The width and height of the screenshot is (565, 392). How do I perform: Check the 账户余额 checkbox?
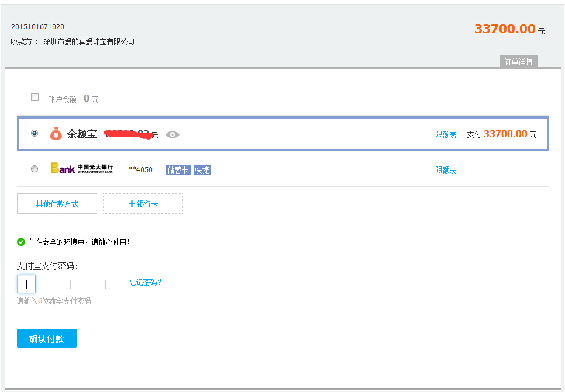pos(35,97)
